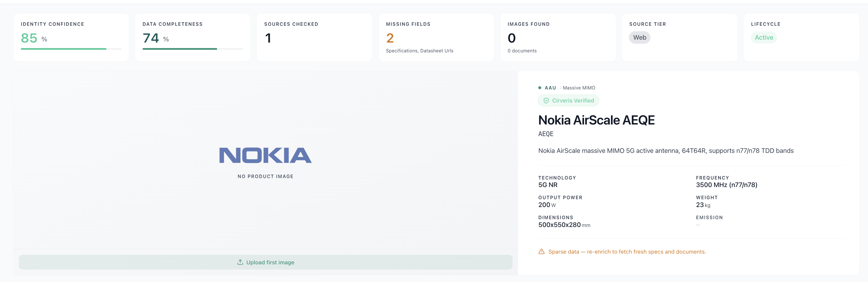Click the Cirveris Verified badge

pos(568,101)
